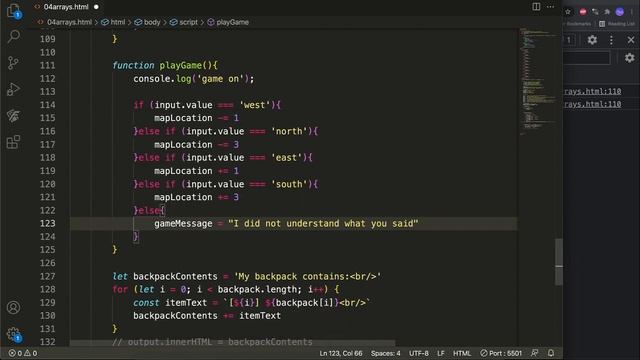Click the editor horizontal scrollbar
Viewport: 640px width, 360px height.
coord(233,343)
